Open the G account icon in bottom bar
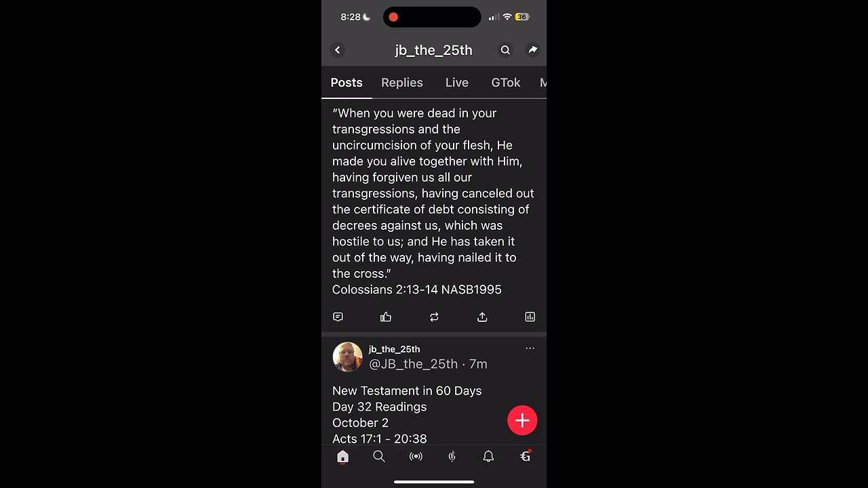The image size is (868, 488). pos(525,456)
